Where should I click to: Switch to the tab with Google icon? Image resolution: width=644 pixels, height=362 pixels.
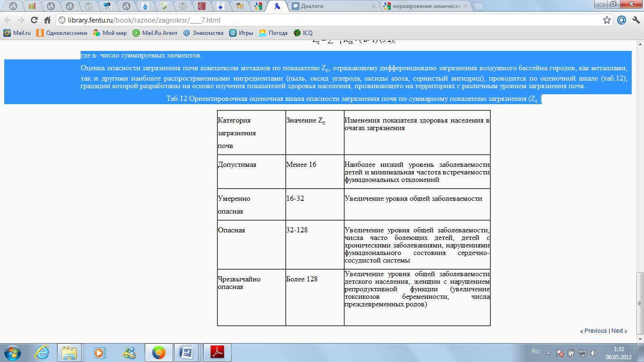[x=258, y=6]
